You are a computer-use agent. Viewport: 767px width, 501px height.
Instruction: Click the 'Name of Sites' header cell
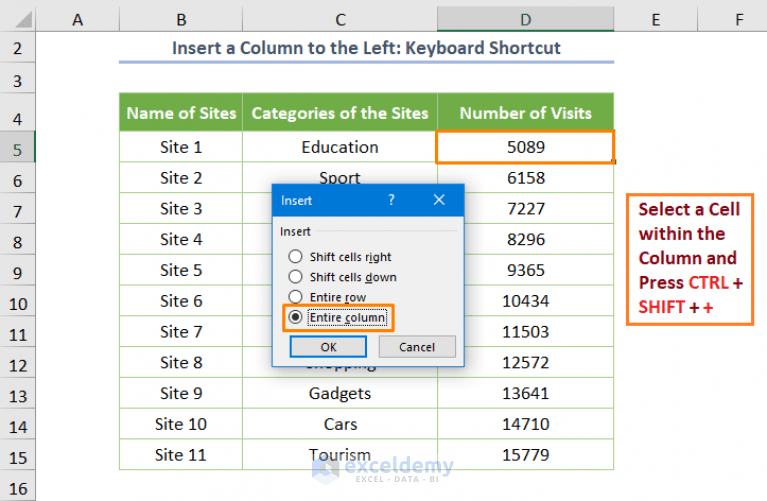[181, 113]
